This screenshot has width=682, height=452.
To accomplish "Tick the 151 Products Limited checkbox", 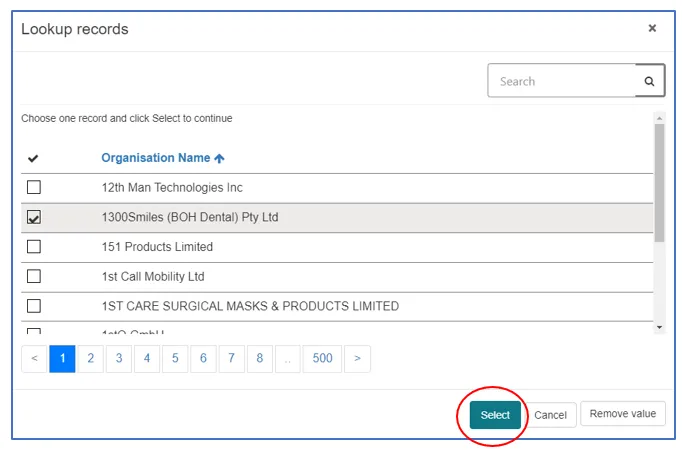I will click(34, 247).
